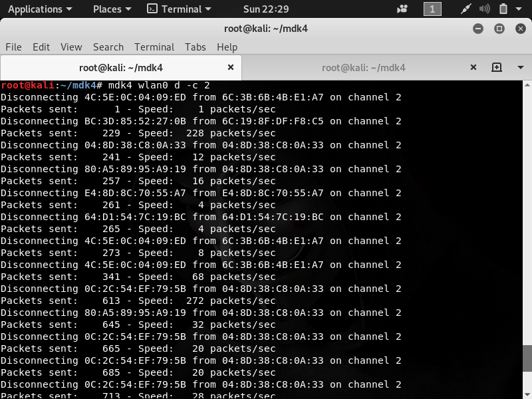
Task: Open the Tabs menu
Action: click(195, 47)
